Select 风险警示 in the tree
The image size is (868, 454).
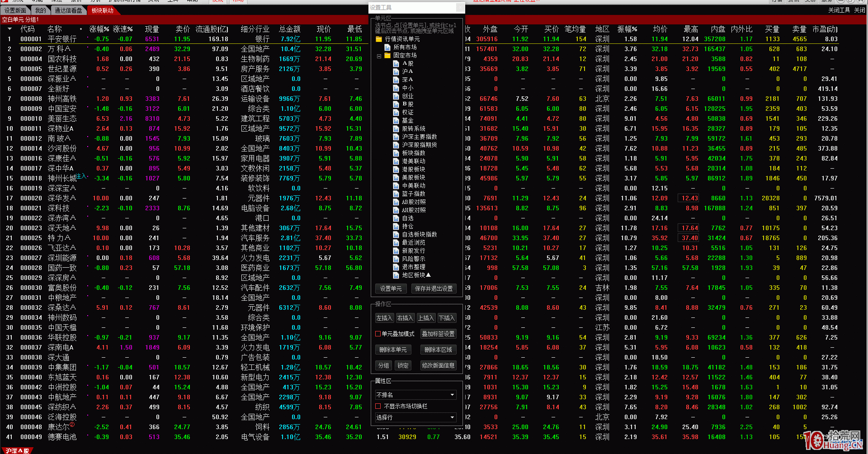pyautogui.click(x=414, y=259)
